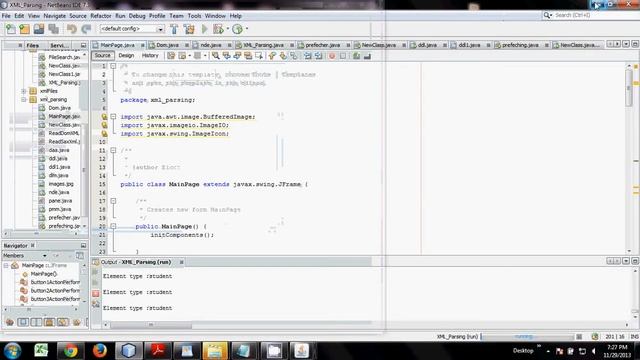Open the Debug Project dropdown arrow
The height and width of the screenshot is (360, 640).
point(227,29)
